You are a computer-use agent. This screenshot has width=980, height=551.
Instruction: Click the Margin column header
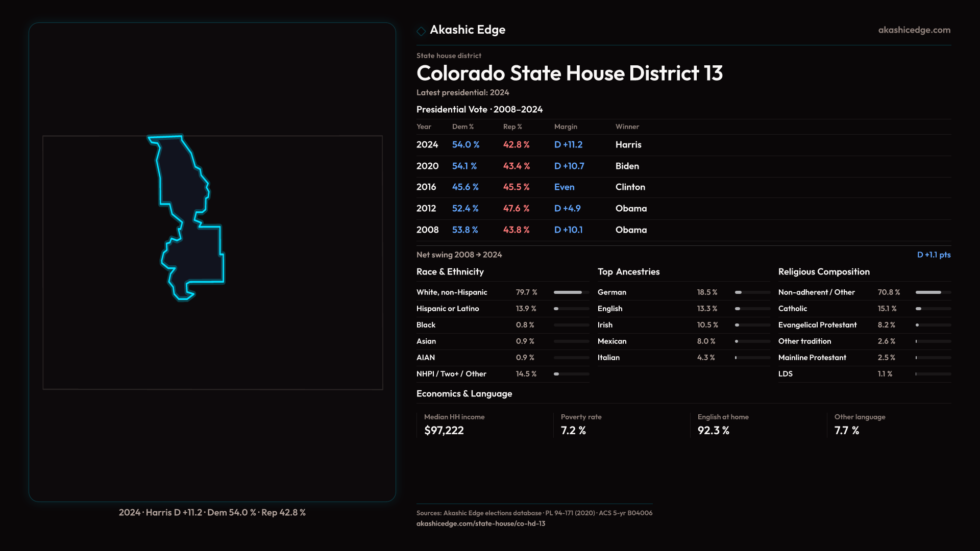[566, 127]
